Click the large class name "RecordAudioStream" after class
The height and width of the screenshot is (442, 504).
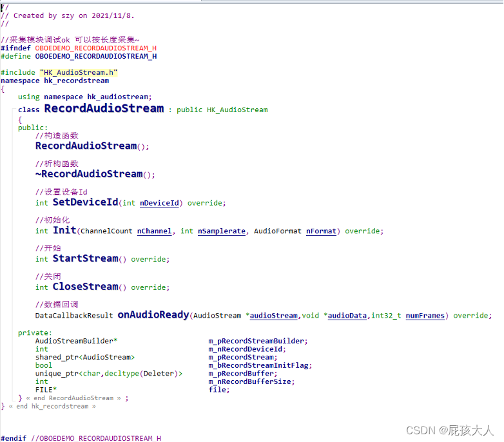(104, 108)
